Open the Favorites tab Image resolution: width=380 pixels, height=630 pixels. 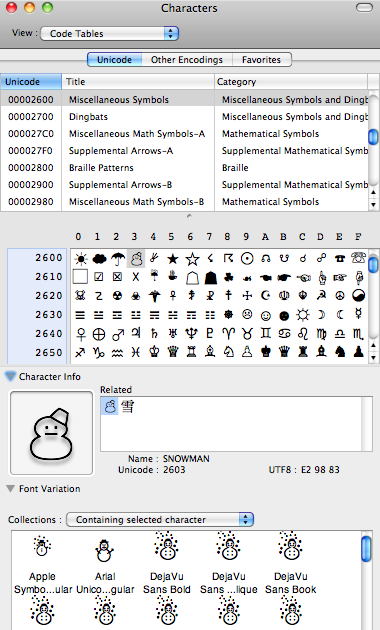(x=262, y=60)
